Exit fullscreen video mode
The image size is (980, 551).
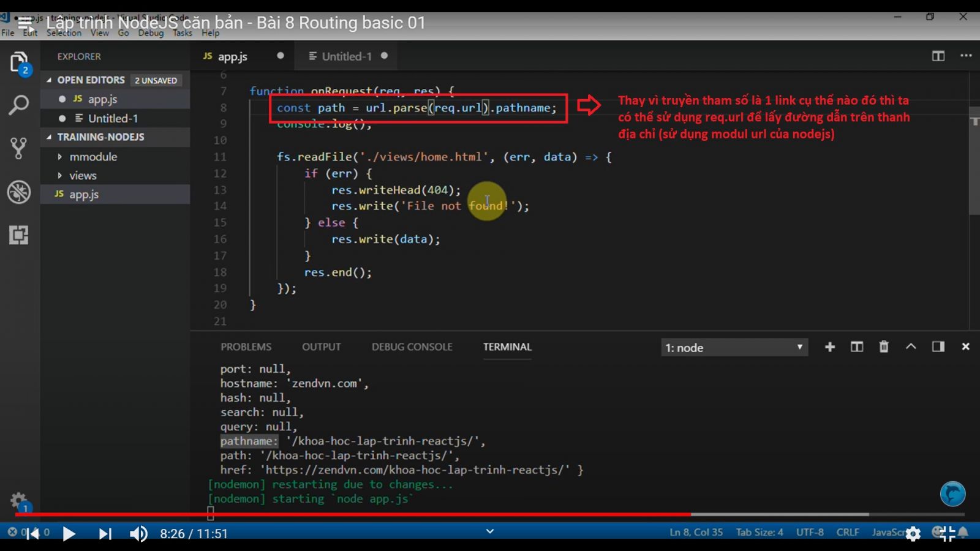pyautogui.click(x=948, y=534)
